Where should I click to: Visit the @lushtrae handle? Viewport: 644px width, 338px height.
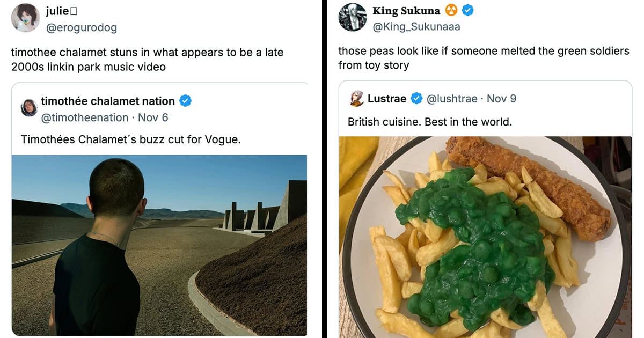click(452, 99)
